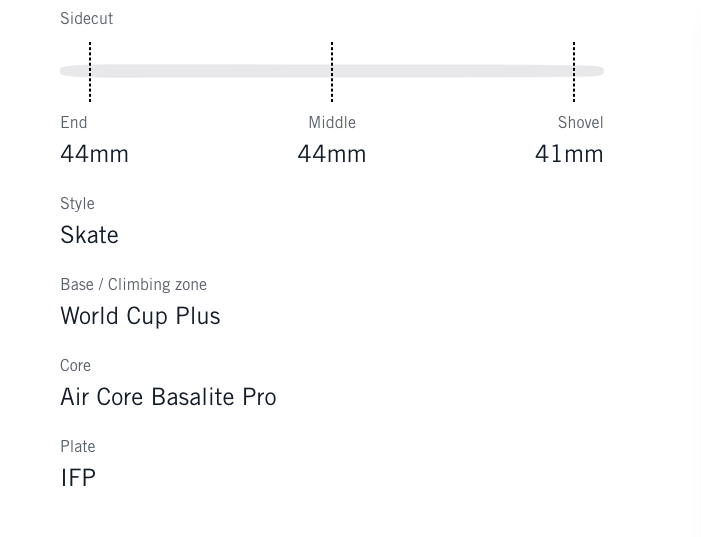
Task: Click the World Cup Plus value
Action: pyautogui.click(x=140, y=316)
